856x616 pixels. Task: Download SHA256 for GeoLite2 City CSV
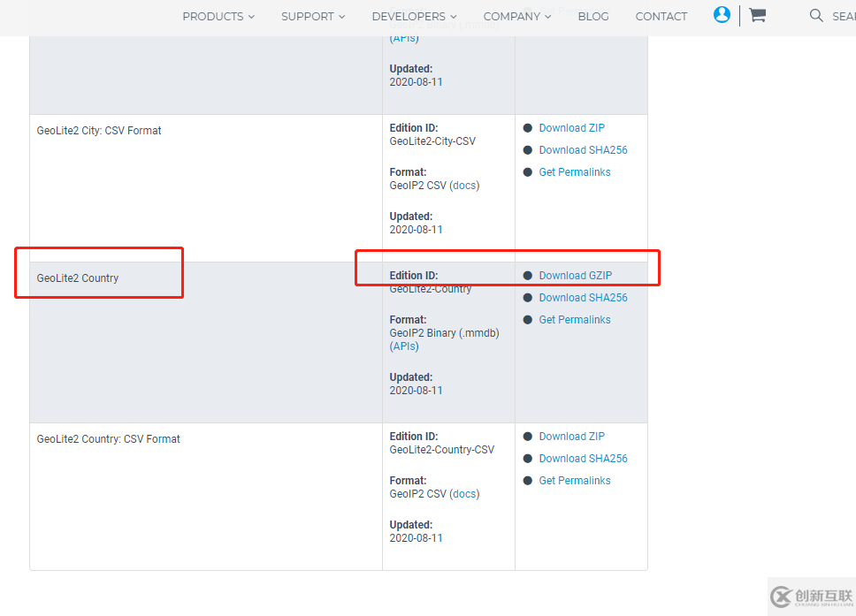click(x=583, y=150)
